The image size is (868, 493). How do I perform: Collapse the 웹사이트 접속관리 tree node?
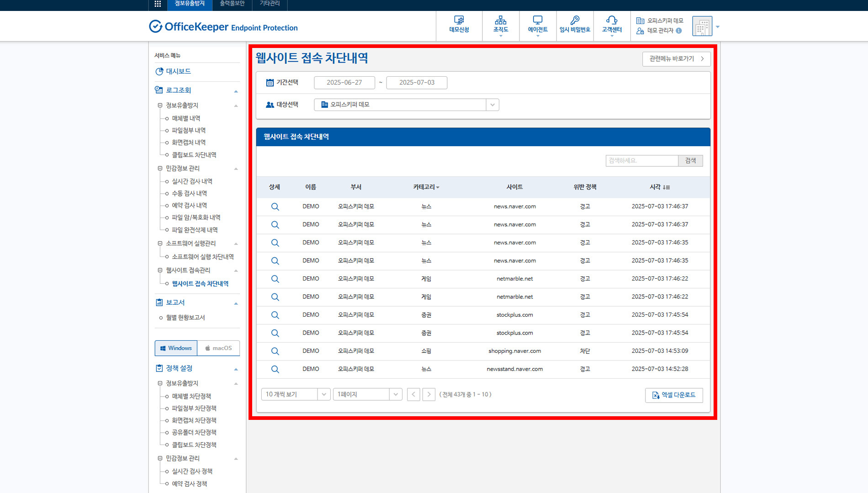[x=160, y=270]
